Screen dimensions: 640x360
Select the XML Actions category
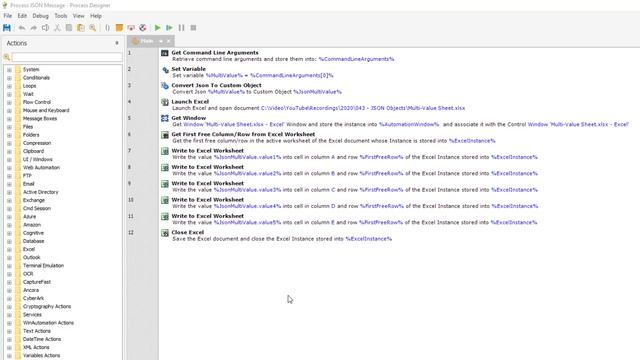coord(36,347)
